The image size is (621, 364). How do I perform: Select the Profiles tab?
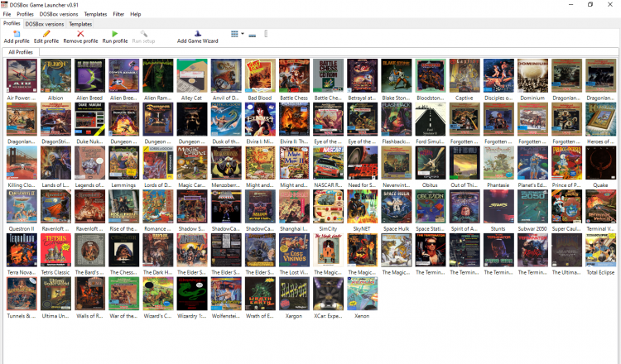12,23
